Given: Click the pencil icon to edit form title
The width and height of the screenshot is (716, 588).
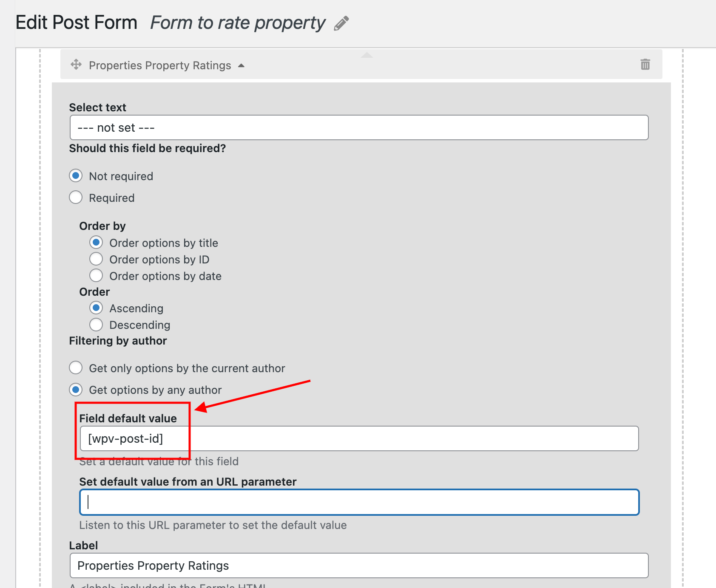Looking at the screenshot, I should click(x=341, y=23).
